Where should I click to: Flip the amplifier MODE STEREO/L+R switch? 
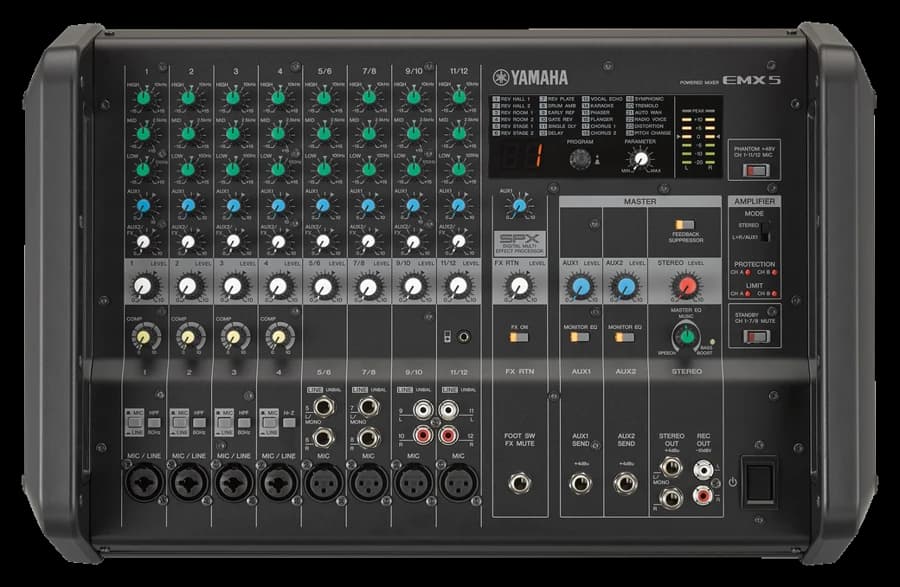(x=764, y=231)
